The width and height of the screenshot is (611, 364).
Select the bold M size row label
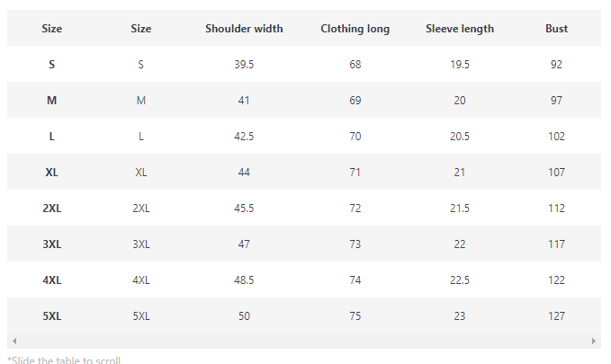click(x=52, y=101)
